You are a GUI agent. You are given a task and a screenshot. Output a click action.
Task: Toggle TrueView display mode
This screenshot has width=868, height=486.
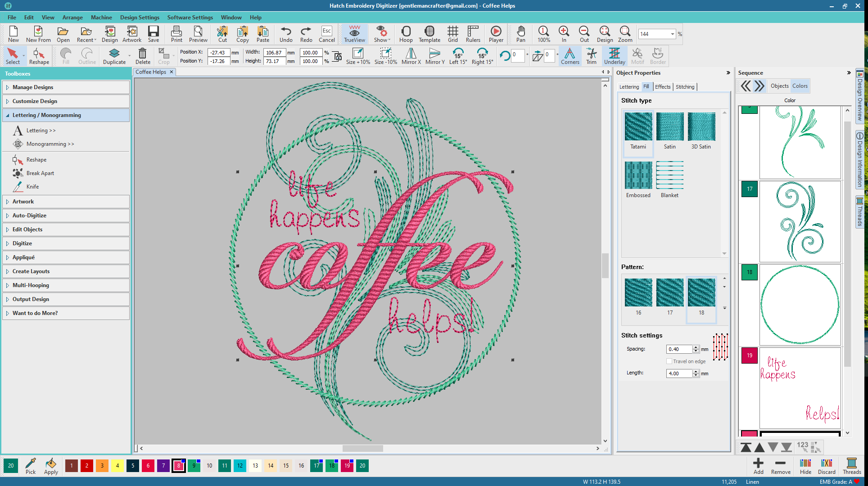point(354,34)
